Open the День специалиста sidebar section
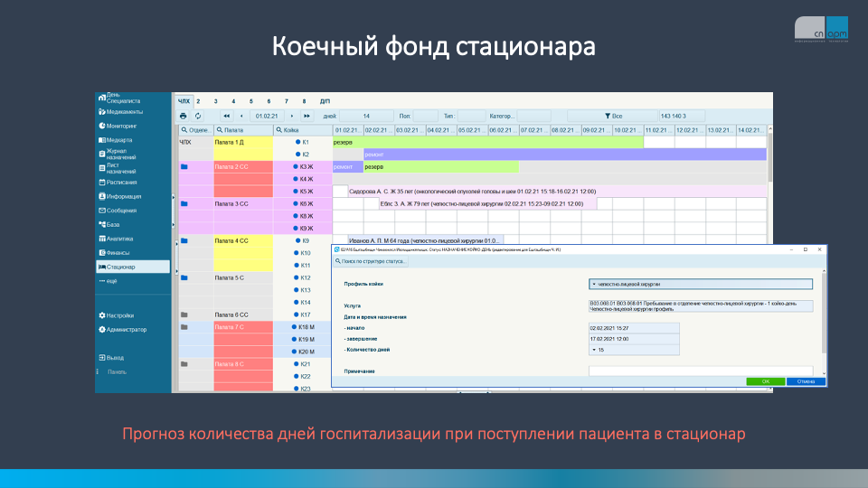This screenshot has width=868, height=488. 119,98
